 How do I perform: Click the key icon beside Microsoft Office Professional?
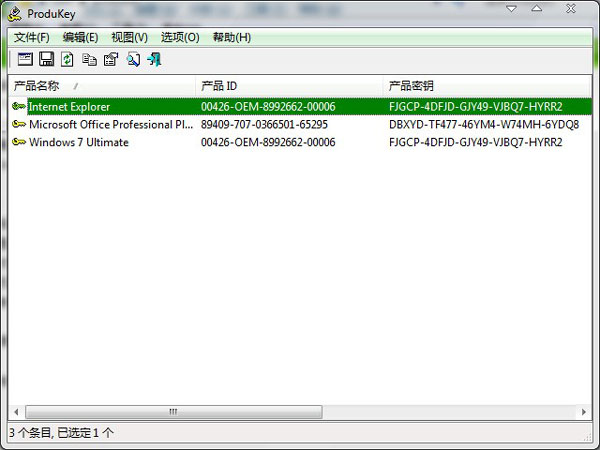click(19, 124)
